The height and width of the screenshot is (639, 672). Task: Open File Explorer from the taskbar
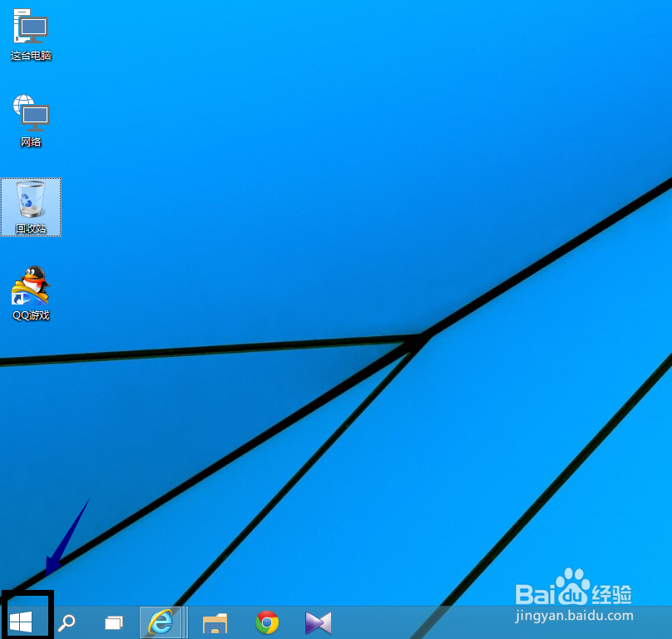point(215,622)
